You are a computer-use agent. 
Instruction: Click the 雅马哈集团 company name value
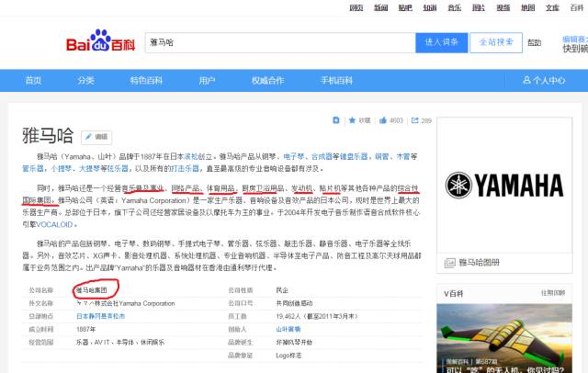click(x=92, y=290)
